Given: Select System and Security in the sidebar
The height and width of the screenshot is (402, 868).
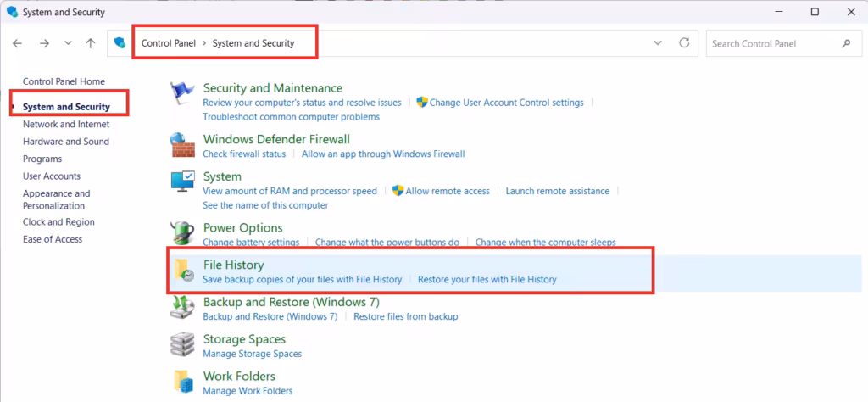Looking at the screenshot, I should 66,107.
